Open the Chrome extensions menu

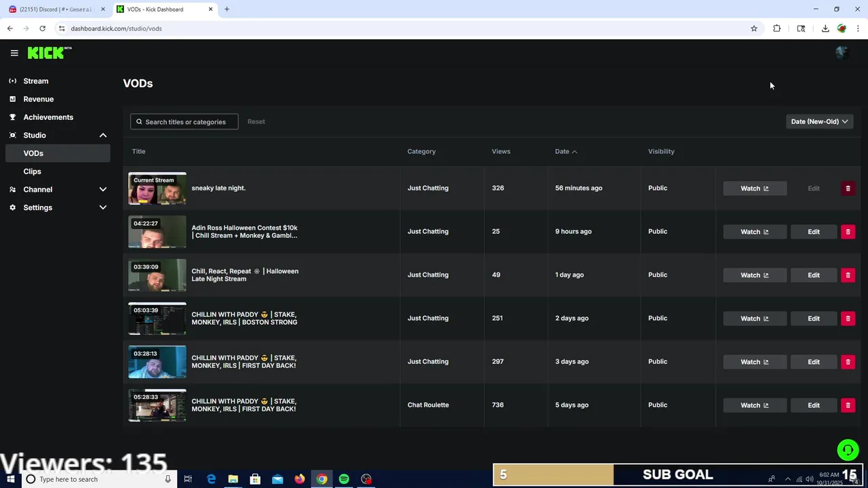click(776, 28)
